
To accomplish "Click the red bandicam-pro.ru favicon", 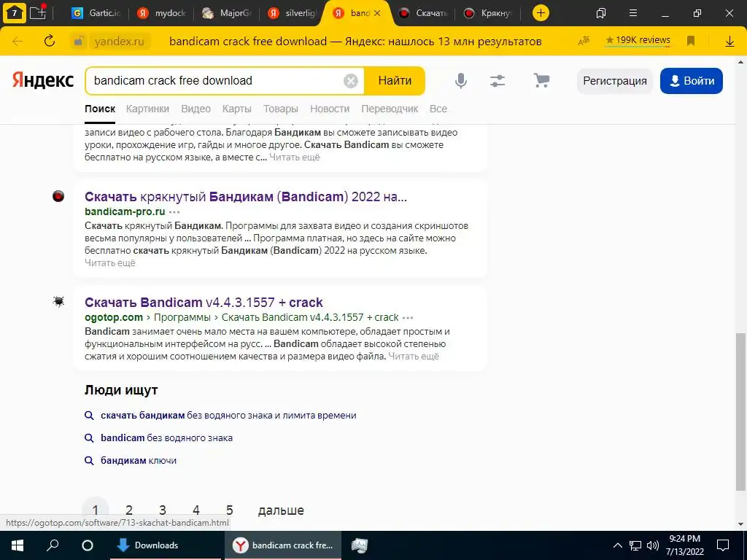I will 58,195.
